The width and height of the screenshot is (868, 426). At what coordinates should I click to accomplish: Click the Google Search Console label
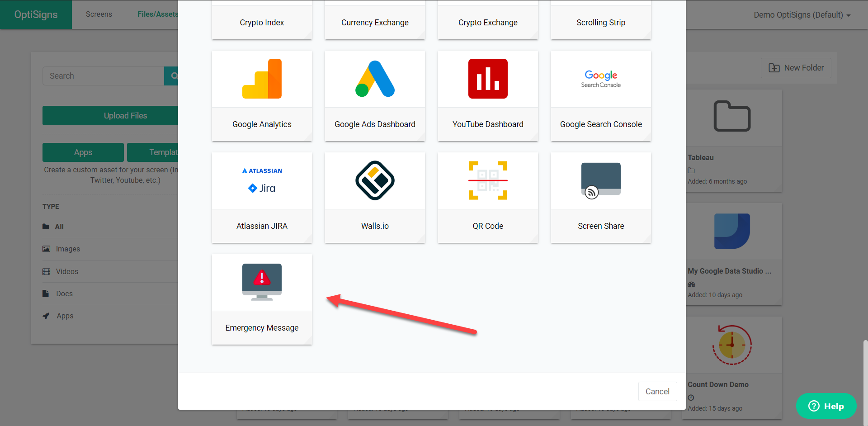click(601, 124)
